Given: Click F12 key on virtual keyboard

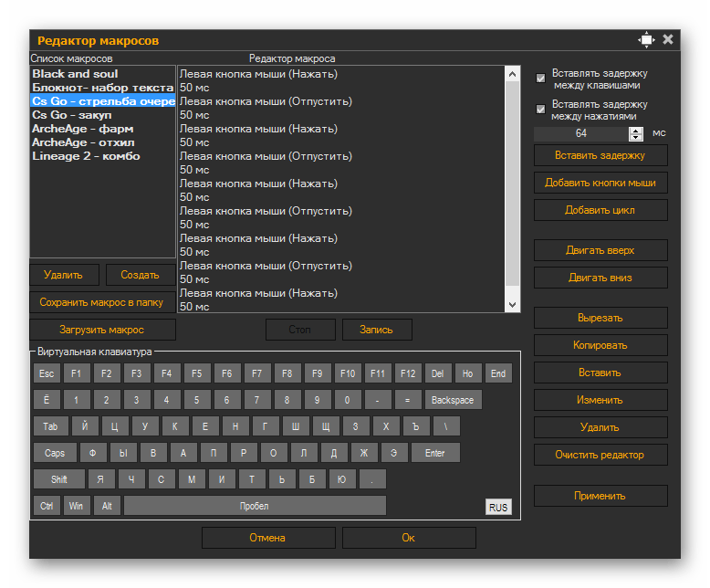Looking at the screenshot, I should 408,373.
